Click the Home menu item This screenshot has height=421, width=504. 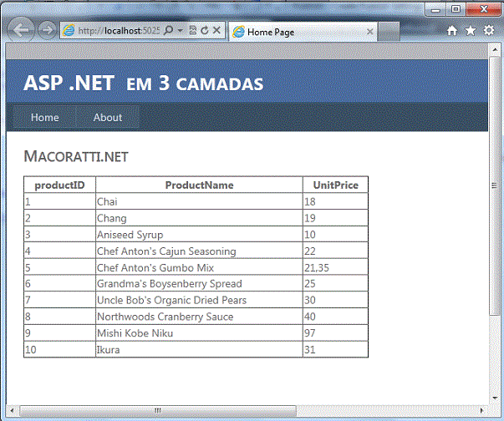(x=44, y=117)
